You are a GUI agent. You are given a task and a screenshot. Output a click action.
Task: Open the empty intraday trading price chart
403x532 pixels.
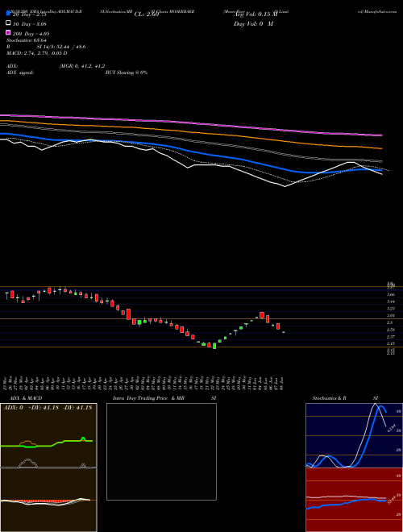[161, 451]
